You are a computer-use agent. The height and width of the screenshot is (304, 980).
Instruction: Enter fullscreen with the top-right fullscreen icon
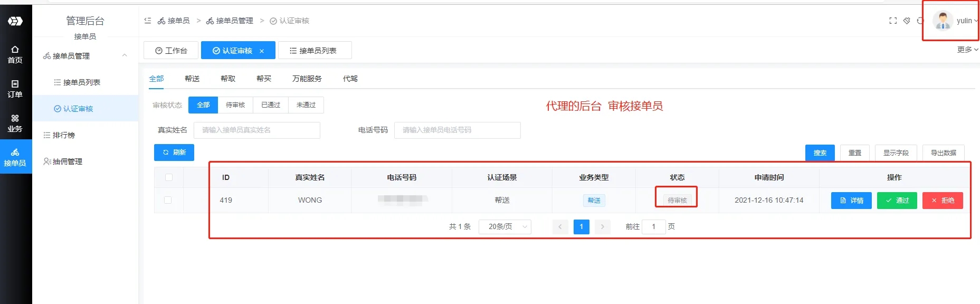[893, 21]
